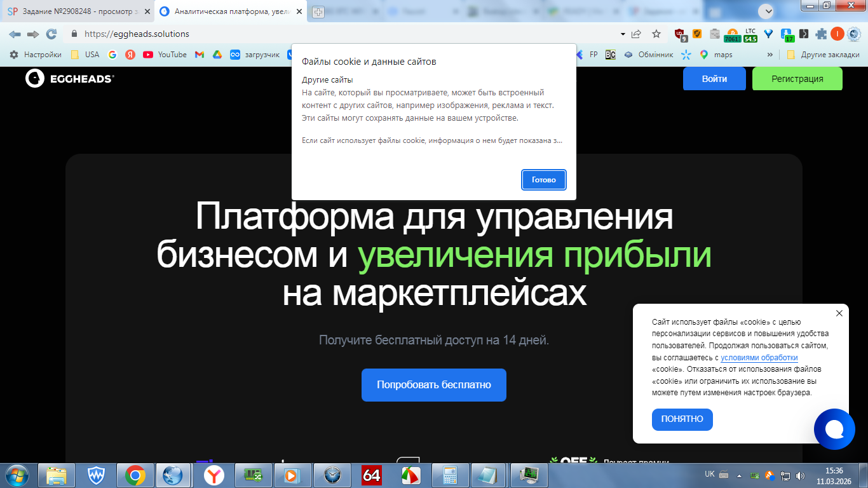Open the chat widget bubble
Screen dimensions: 868x488
coord(834,429)
